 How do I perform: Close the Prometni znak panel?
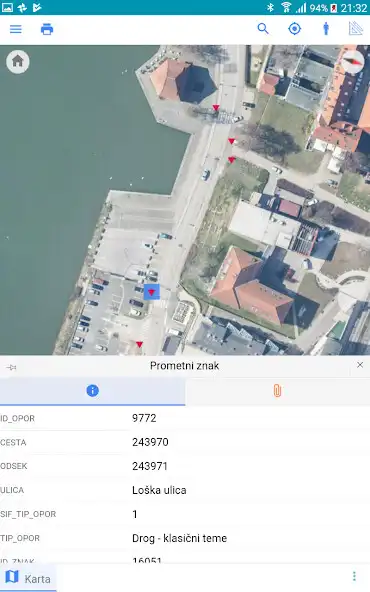coord(360,365)
